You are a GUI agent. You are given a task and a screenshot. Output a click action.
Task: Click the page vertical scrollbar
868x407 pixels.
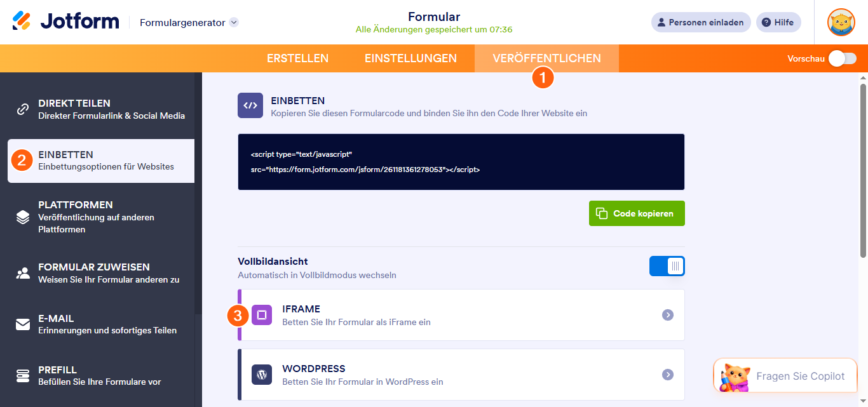click(863, 171)
